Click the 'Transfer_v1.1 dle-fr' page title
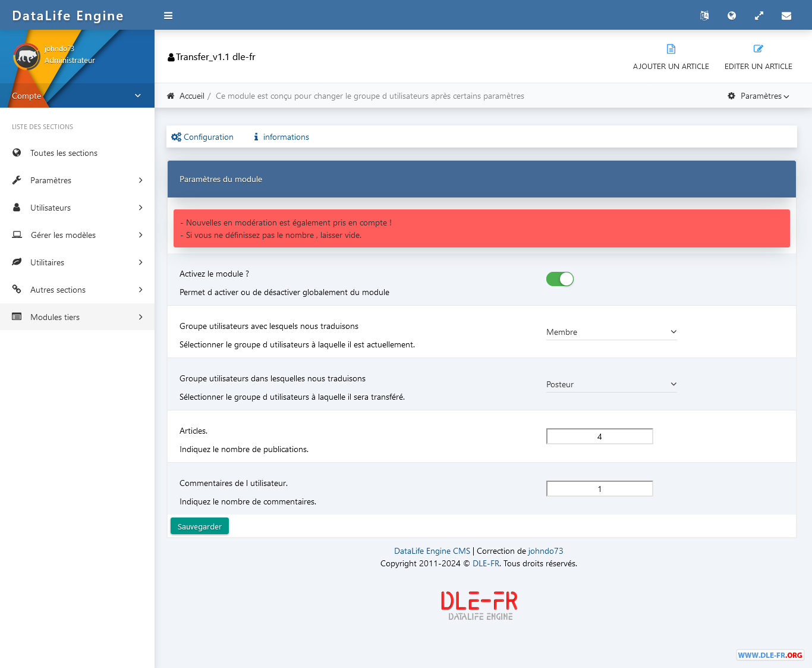 (x=216, y=57)
